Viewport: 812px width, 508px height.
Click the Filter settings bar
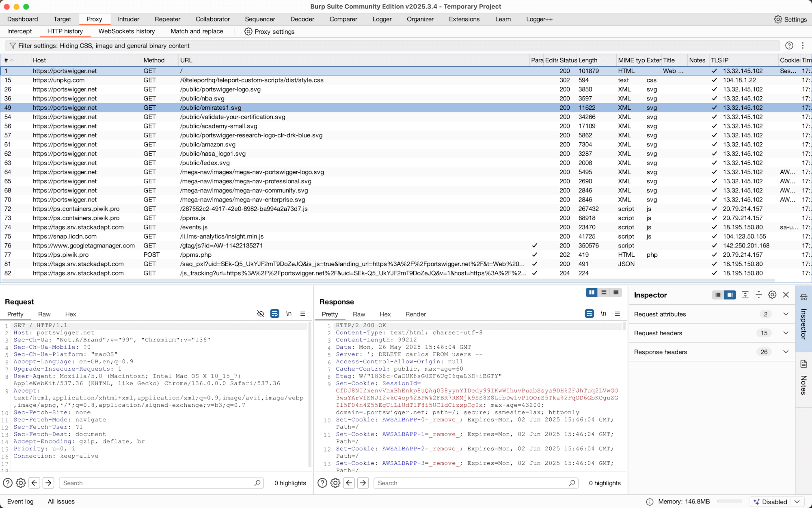coord(392,46)
